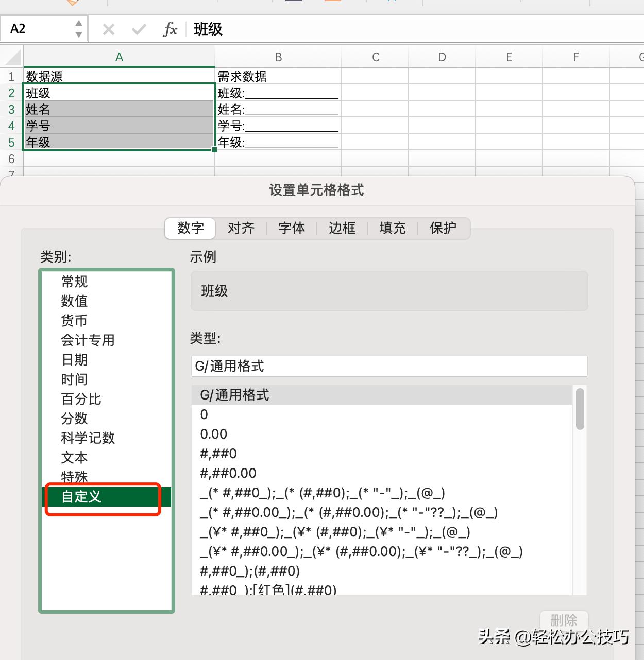Image resolution: width=644 pixels, height=660 pixels.
Task: Click the fx insert function icon
Action: coord(170,29)
